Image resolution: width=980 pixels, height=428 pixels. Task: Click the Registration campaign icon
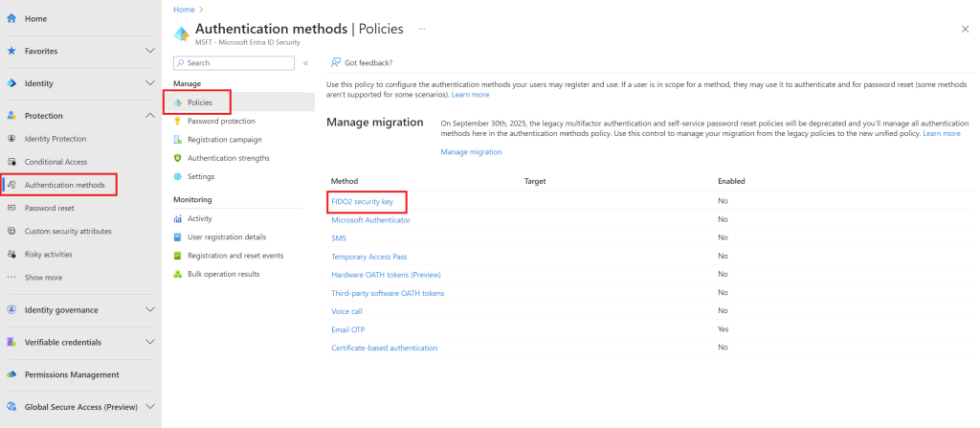178,140
